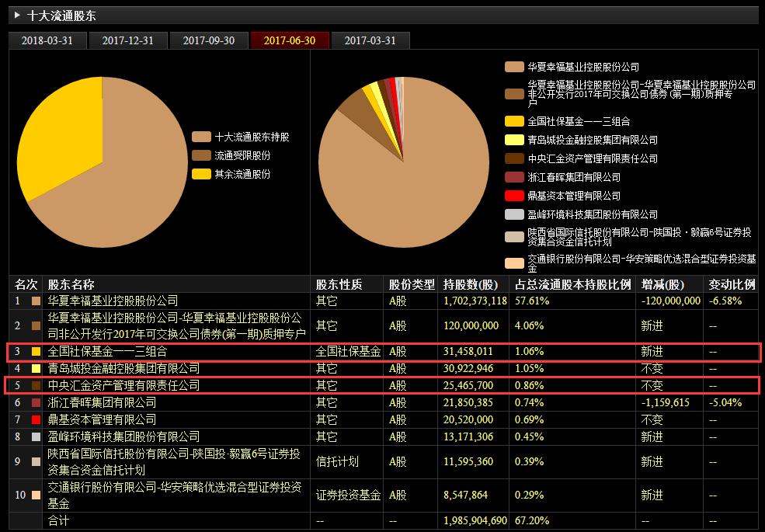Open 华夏幸福基业控股股份公司 in table row 1
Screen dimensions: 765x532
(113, 300)
